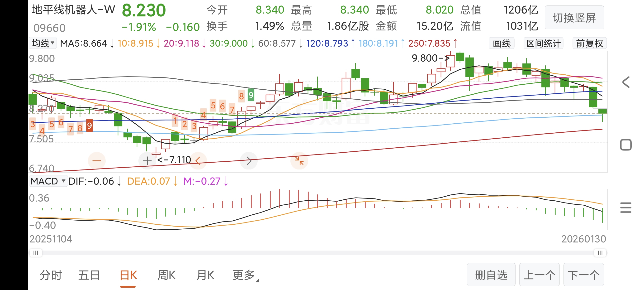
Task: Switch to the 周K tab
Action: 166,275
